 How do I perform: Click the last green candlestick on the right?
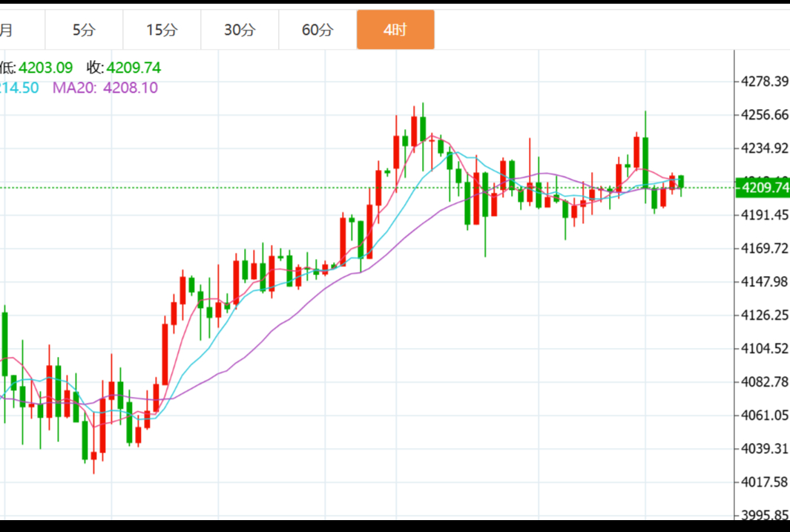[681, 182]
